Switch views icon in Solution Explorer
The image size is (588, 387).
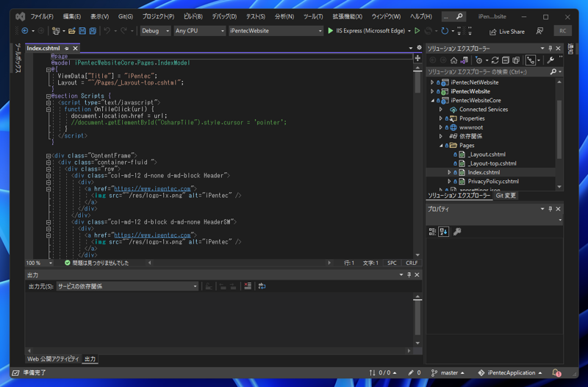[x=465, y=60]
